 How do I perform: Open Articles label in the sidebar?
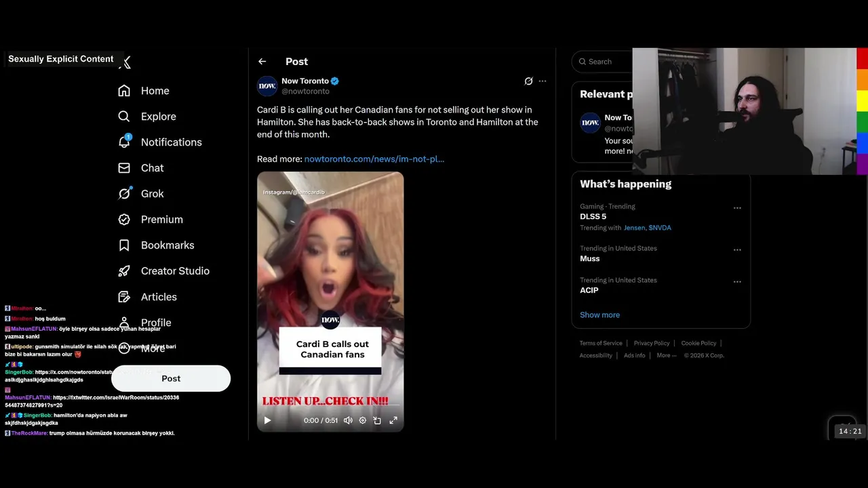coord(159,297)
